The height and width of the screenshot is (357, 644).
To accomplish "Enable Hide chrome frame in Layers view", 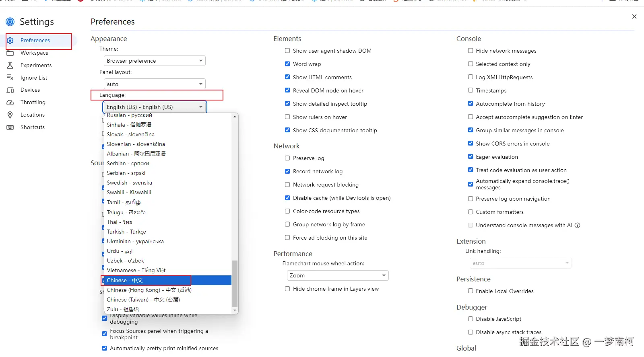I will click(287, 289).
